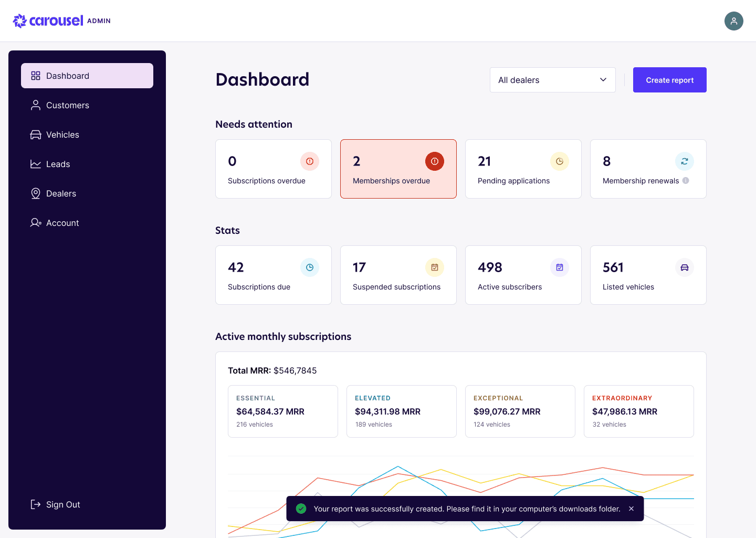Open the Customers page in sidebar

pos(67,105)
